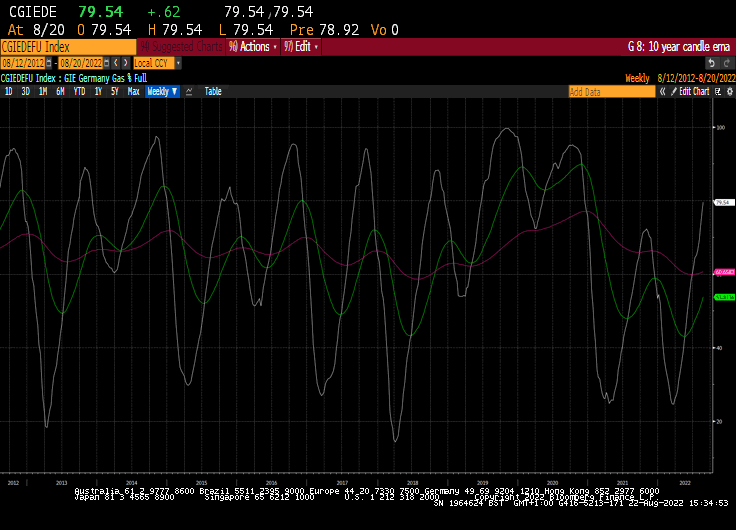The image size is (736, 530).
Task: Step date range forward with right arrow
Action: 124,62
